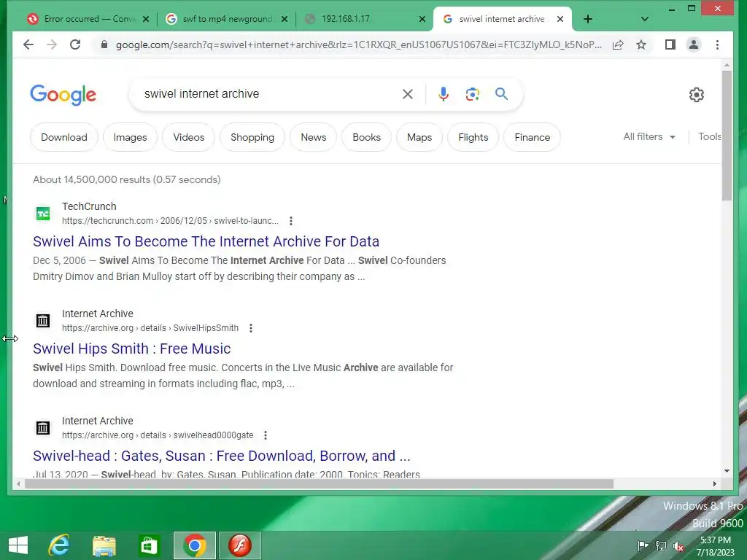Screen dimensions: 747x560
Task: Open the Action Center flag icon
Action: pyautogui.click(x=643, y=546)
